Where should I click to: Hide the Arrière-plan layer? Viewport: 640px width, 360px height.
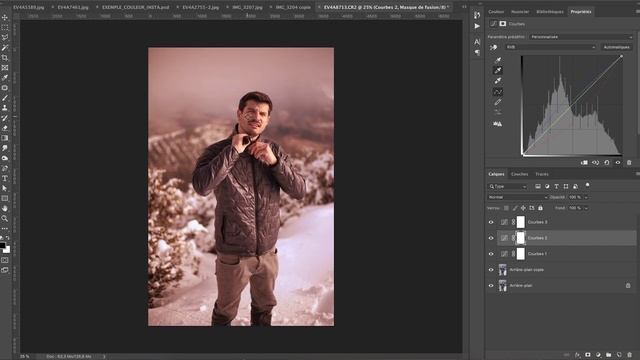[491, 286]
